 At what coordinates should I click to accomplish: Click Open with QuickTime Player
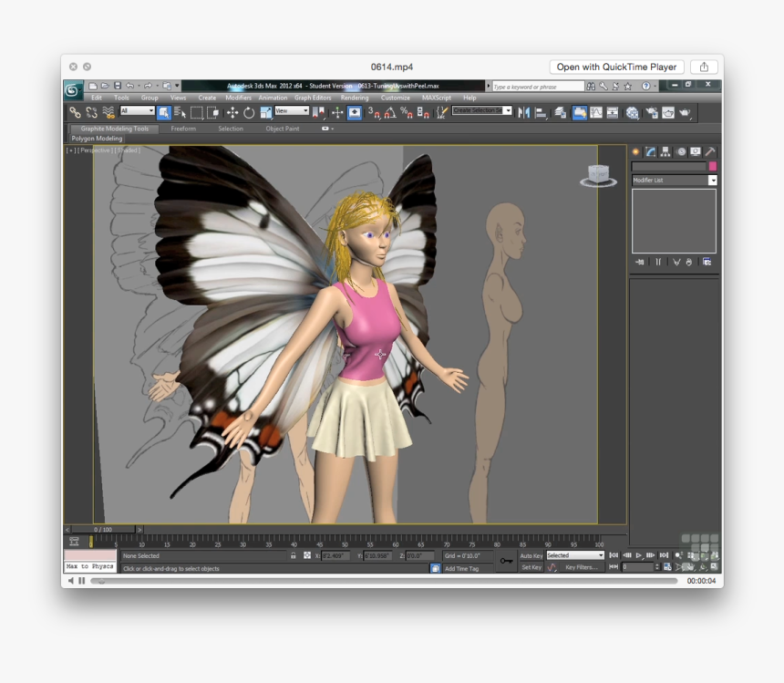pyautogui.click(x=615, y=67)
